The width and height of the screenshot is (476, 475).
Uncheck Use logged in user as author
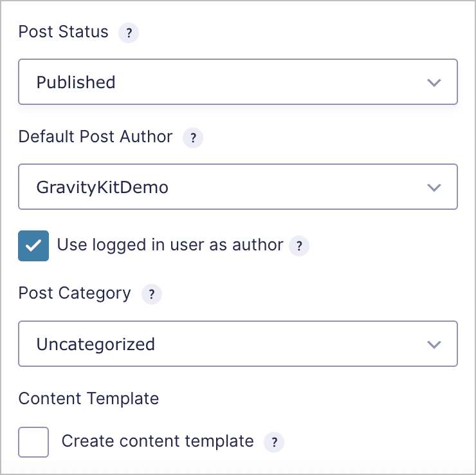[x=33, y=246]
